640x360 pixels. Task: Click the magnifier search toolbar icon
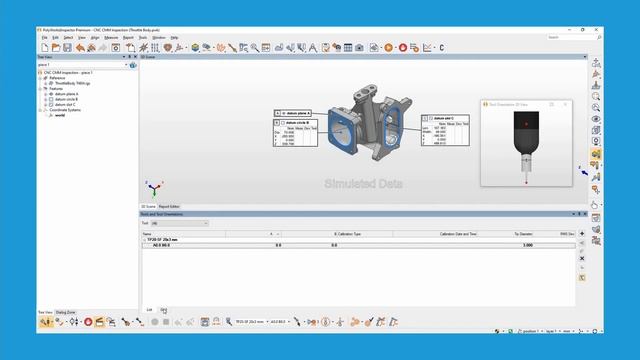tap(255, 48)
